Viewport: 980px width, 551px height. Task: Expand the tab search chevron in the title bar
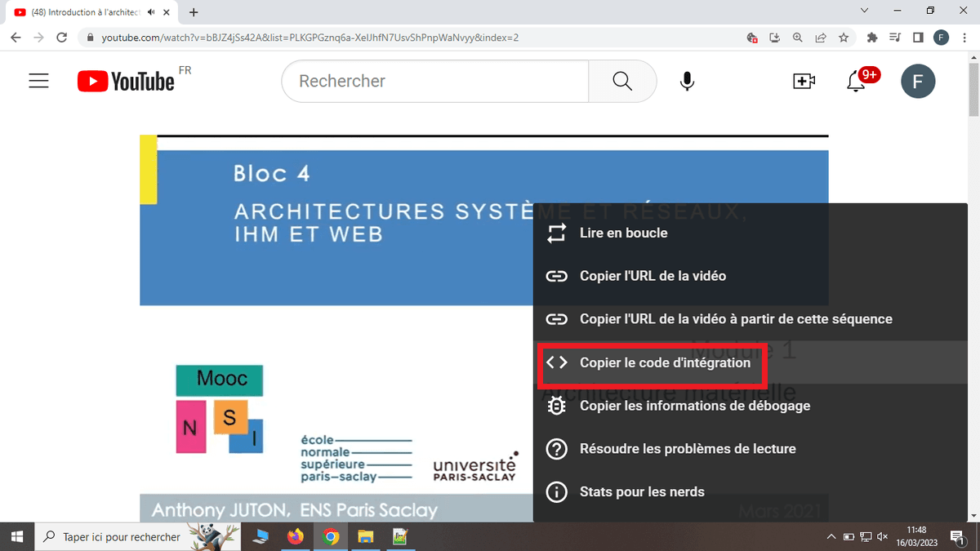point(863,12)
